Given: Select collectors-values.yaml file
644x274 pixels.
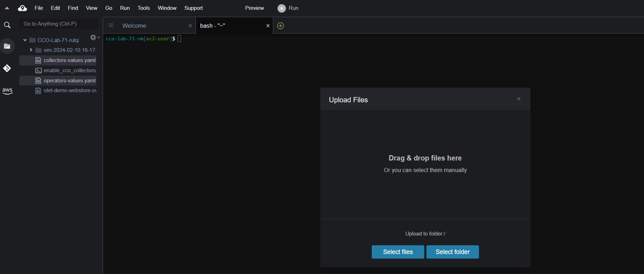Looking at the screenshot, I should click(x=70, y=60).
